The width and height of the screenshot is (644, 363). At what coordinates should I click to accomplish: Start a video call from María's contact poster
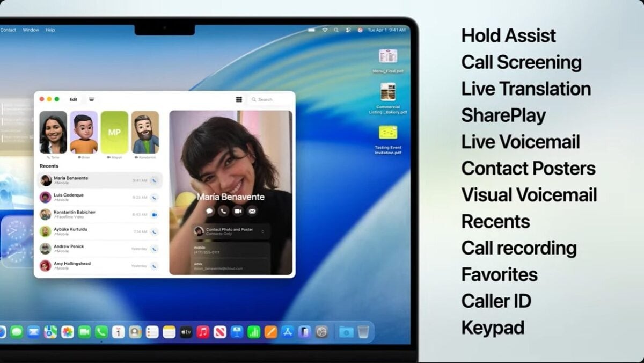tap(238, 211)
